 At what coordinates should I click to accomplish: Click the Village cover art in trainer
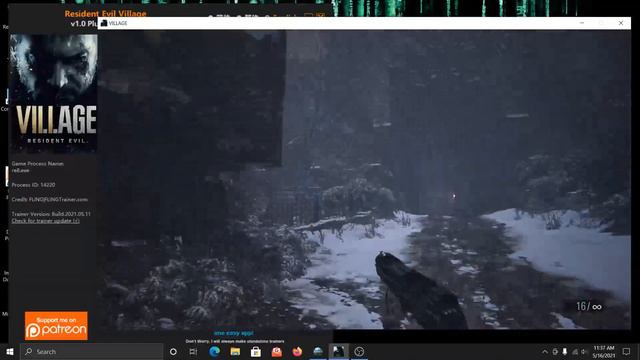[53, 93]
